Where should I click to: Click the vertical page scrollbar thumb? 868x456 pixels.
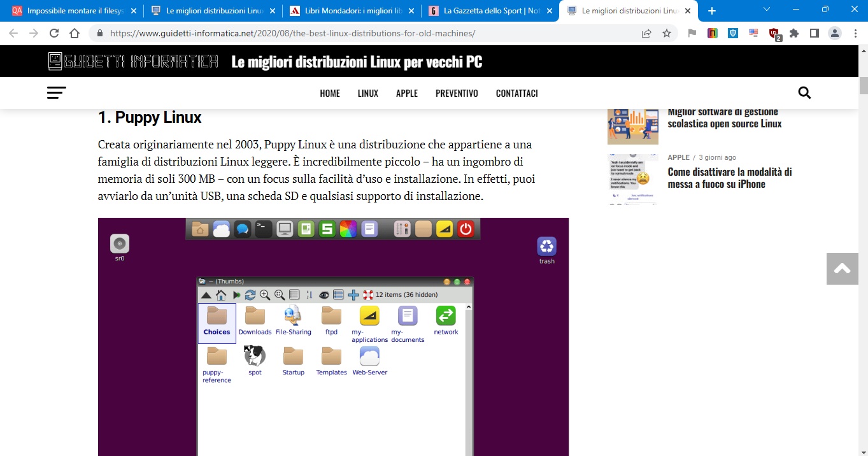864,86
